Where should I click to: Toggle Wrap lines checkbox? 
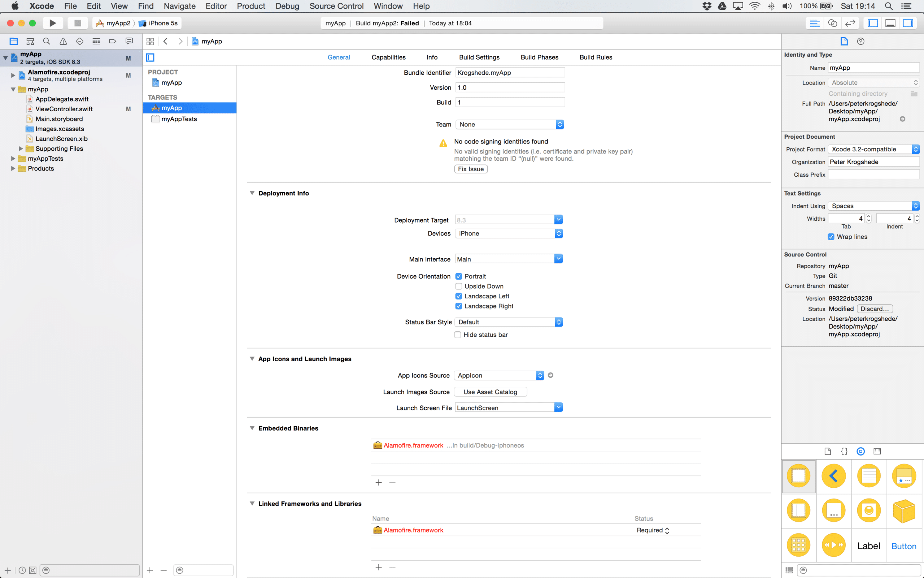(x=831, y=237)
